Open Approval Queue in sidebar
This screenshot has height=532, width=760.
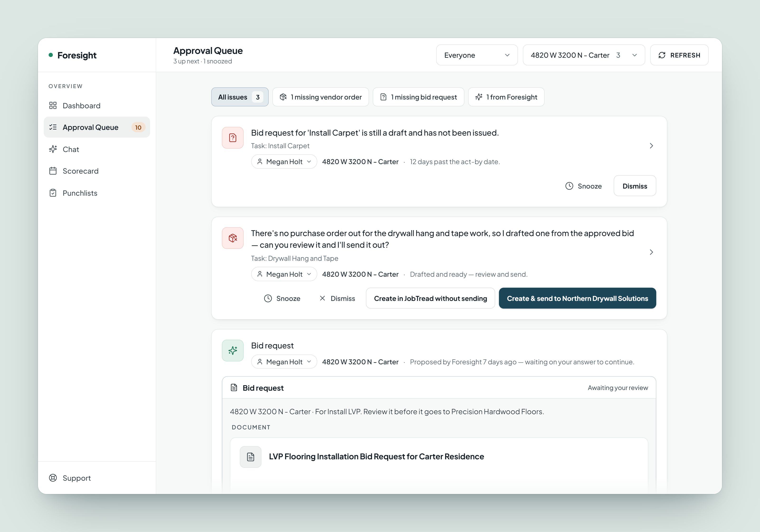click(97, 127)
